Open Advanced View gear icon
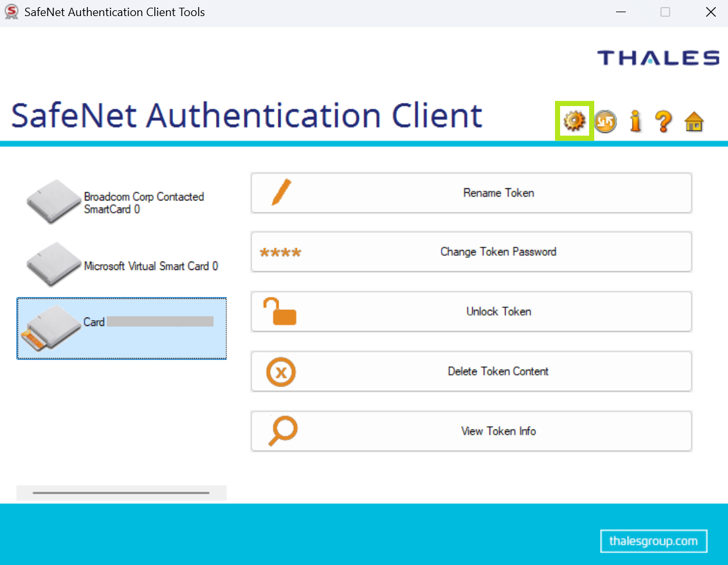Image resolution: width=728 pixels, height=565 pixels. (574, 121)
